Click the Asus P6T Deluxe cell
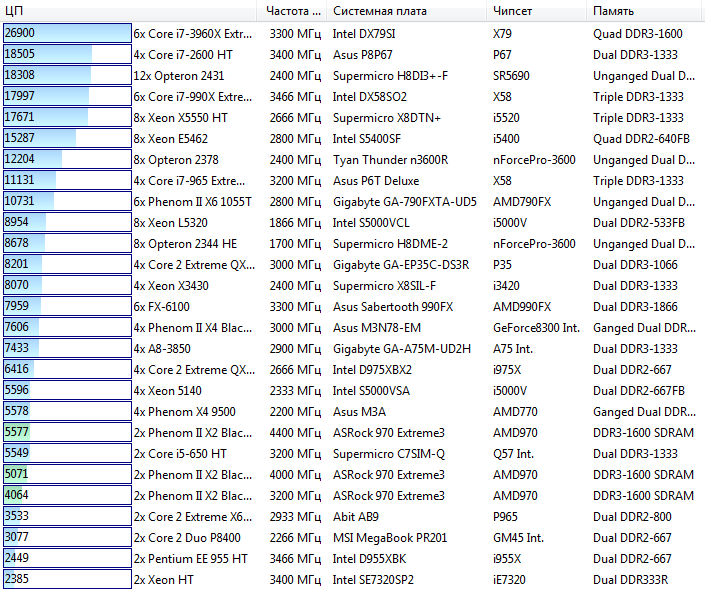The width and height of the screenshot is (705, 590). tap(376, 181)
